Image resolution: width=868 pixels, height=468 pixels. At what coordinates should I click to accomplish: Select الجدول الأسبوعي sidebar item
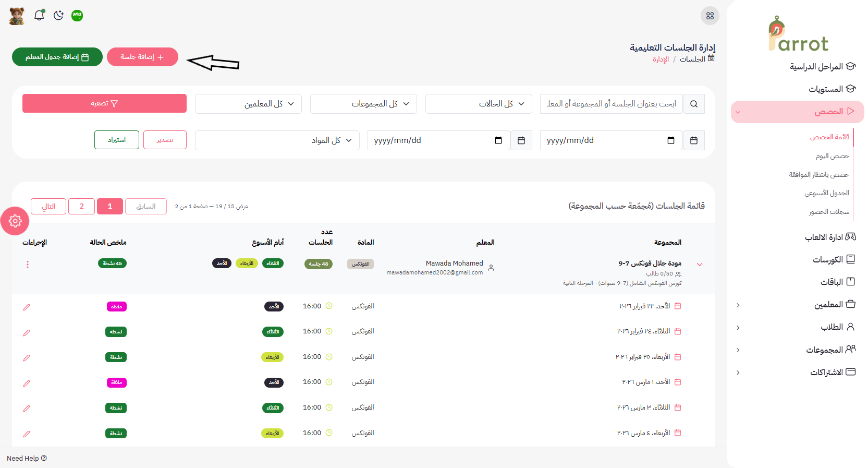tap(826, 193)
